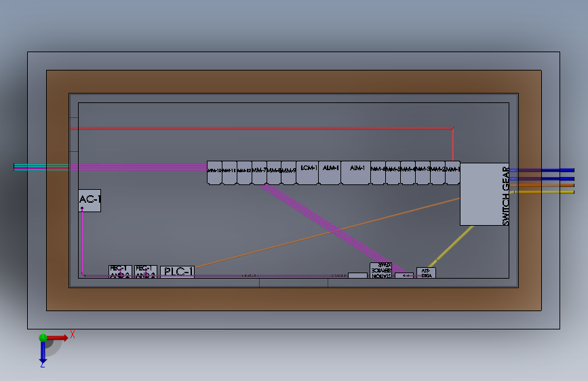Pick the LCM-1 module
The width and height of the screenshot is (588, 381).
click(307, 173)
